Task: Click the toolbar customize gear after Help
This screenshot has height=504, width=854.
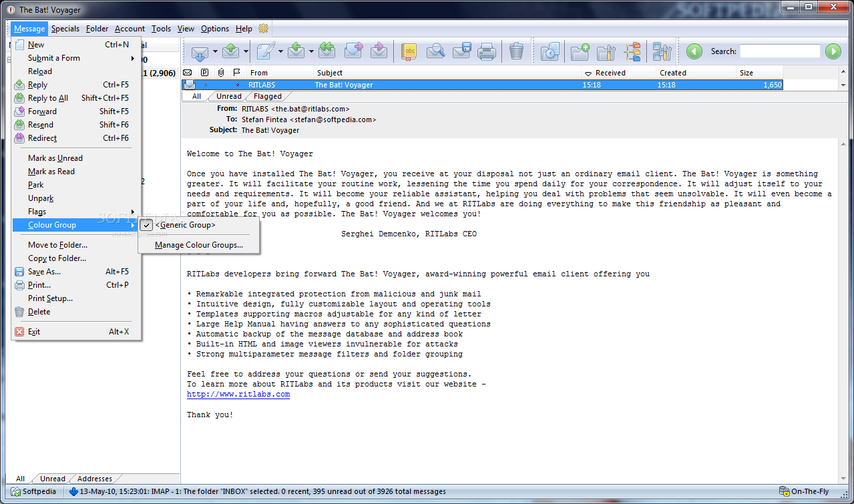Action: pyautogui.click(x=263, y=29)
